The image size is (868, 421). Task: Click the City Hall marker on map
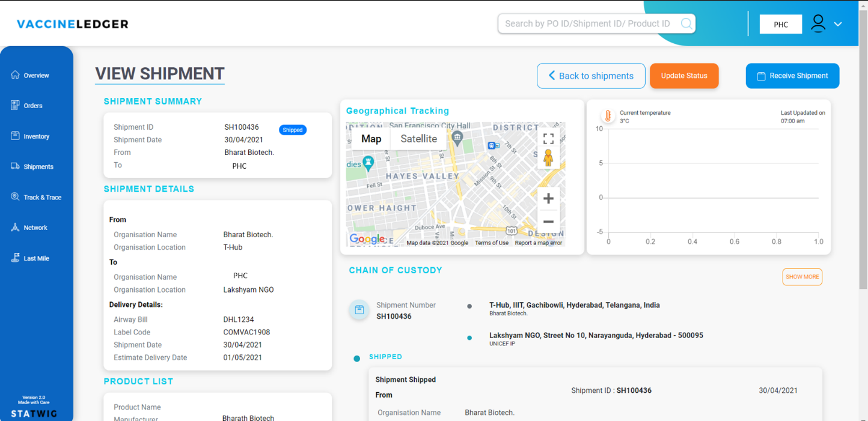[x=457, y=138]
